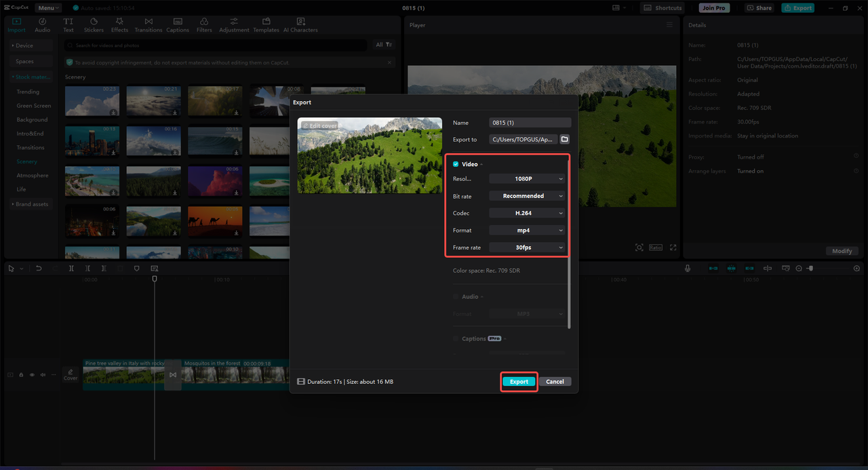Open the Filters tab
The width and height of the screenshot is (868, 470).
pos(204,26)
